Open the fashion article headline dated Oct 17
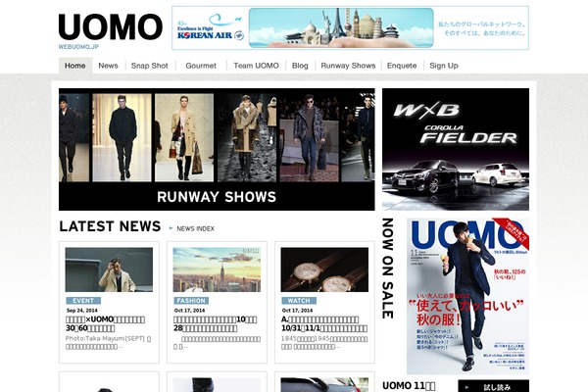Image resolution: width=588 pixels, height=392 pixels. 216,323
